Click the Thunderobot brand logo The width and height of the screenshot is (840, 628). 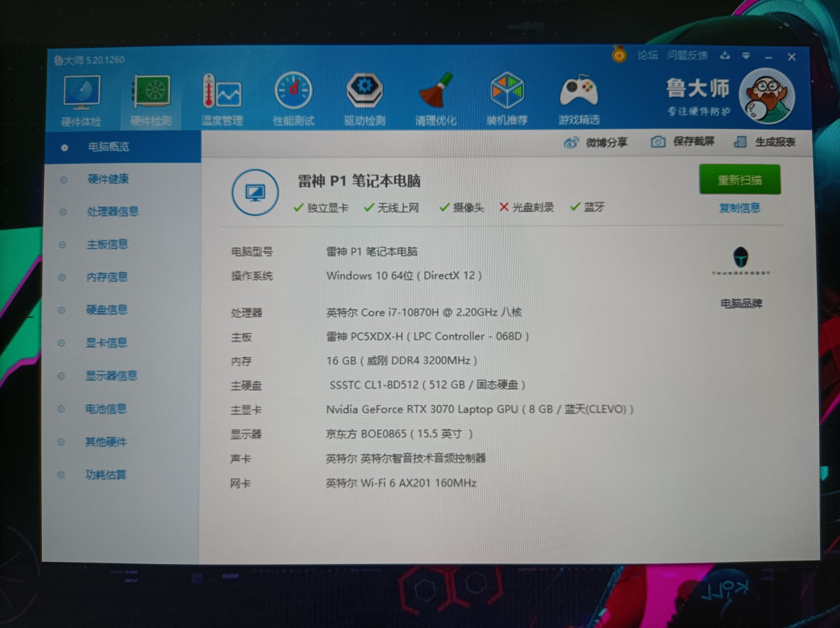[x=741, y=260]
